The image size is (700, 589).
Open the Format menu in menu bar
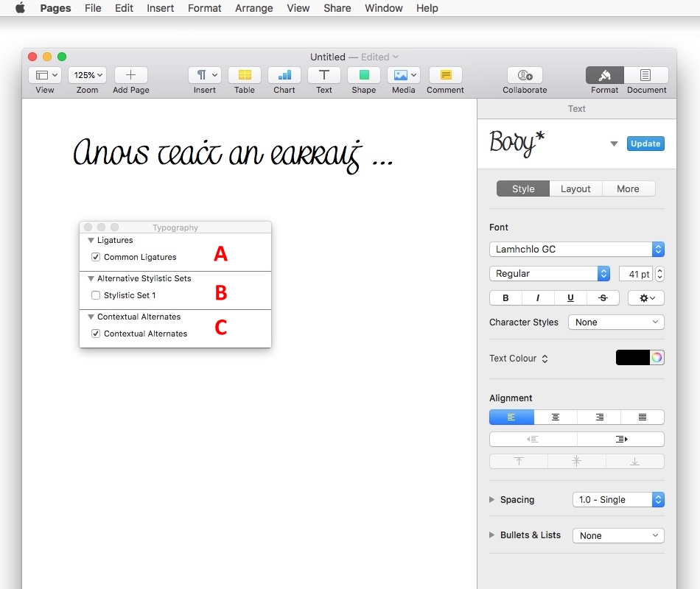click(204, 8)
